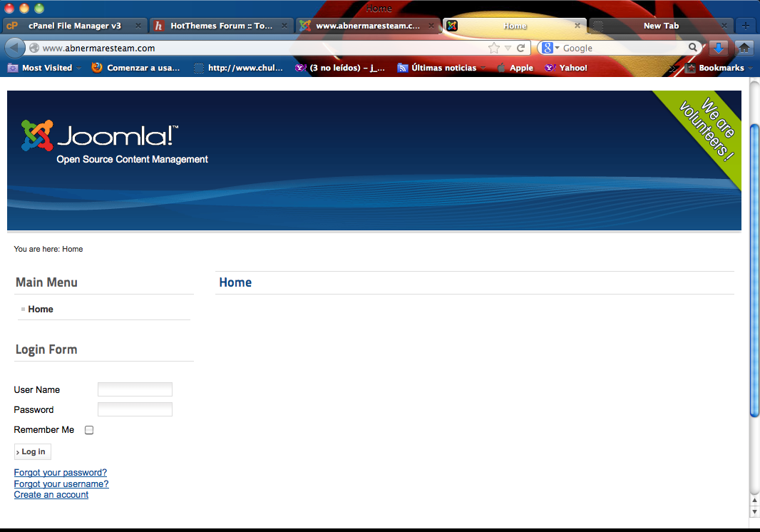760x532 pixels.
Task: Click the magnifier search icon
Action: (693, 48)
